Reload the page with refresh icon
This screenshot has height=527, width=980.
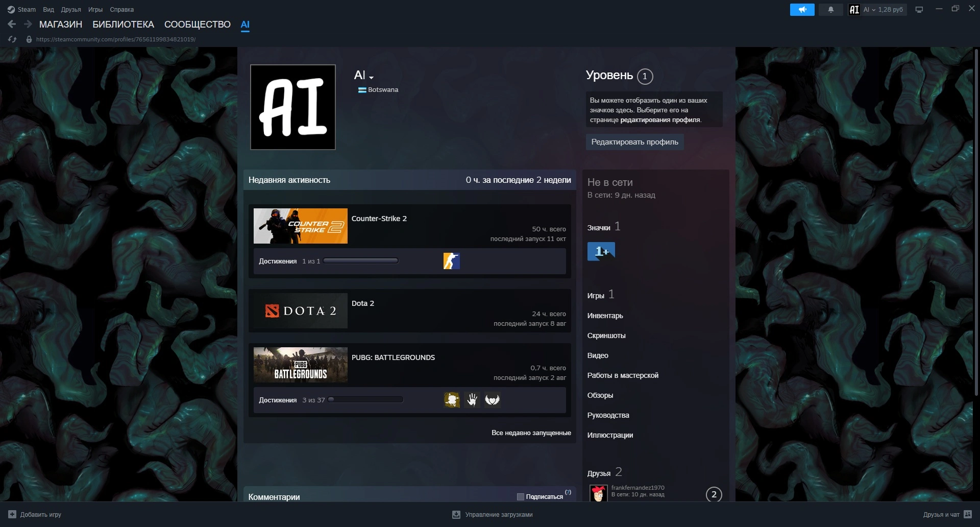[12, 39]
